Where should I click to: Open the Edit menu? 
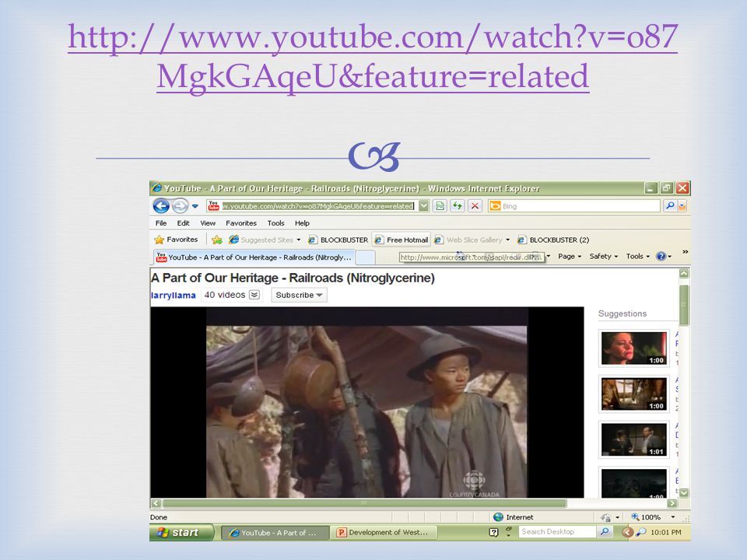coord(183,223)
